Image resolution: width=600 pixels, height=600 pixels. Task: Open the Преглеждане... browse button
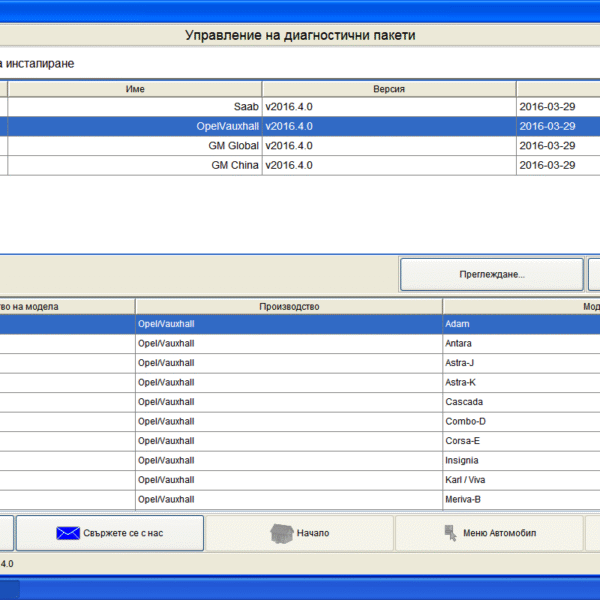(492, 274)
